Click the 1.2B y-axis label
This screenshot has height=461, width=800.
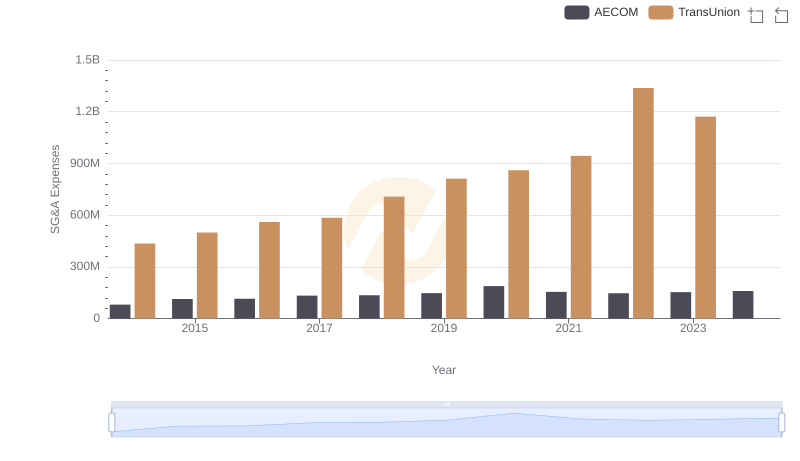coord(88,111)
